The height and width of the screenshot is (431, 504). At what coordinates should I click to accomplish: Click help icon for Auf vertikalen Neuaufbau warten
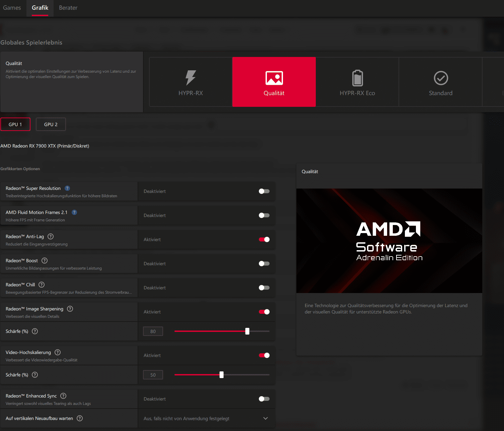click(80, 418)
